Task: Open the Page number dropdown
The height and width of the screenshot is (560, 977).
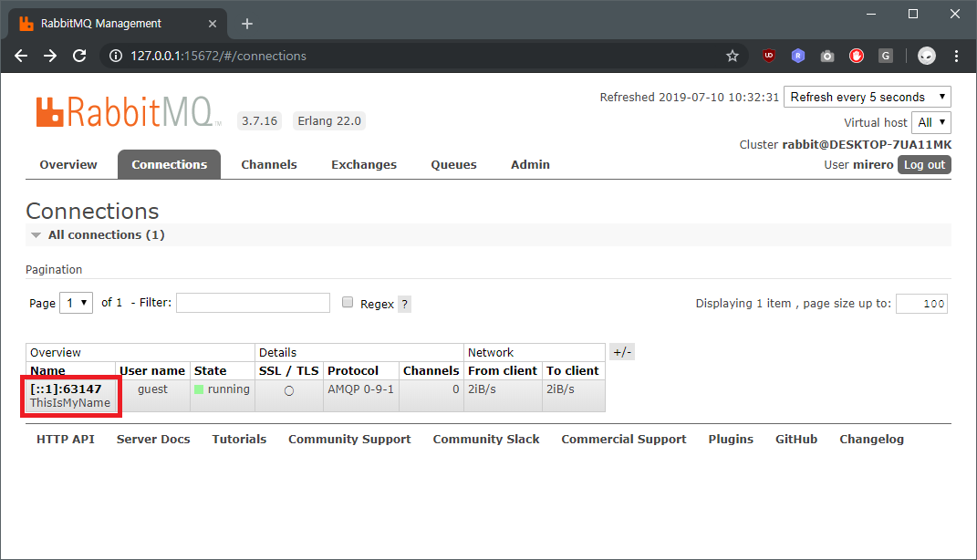Action: pyautogui.click(x=76, y=303)
